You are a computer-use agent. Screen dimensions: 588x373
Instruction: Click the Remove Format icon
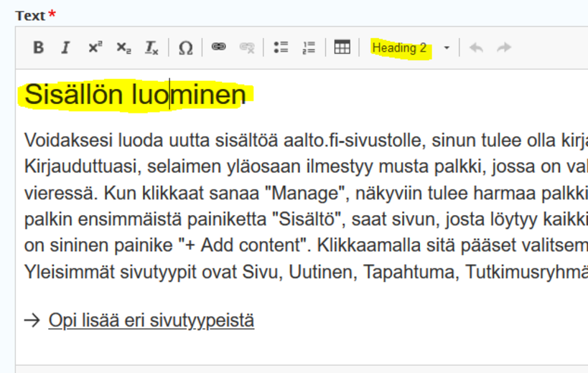pyautogui.click(x=151, y=48)
